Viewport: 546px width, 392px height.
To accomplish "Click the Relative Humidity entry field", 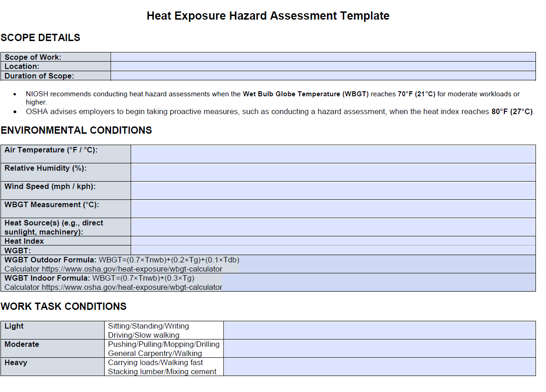I will pyautogui.click(x=334, y=172).
